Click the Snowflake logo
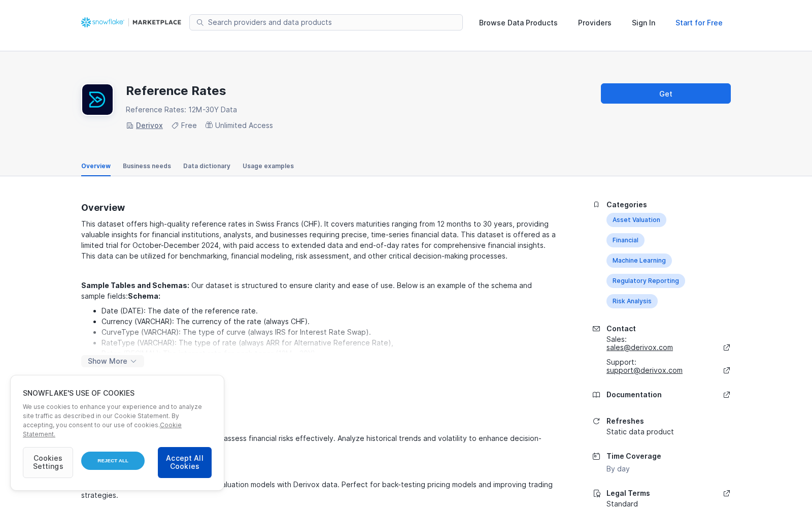The image size is (812, 508). coord(103,22)
